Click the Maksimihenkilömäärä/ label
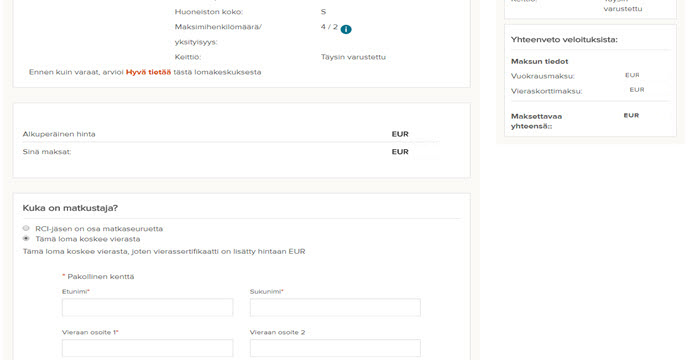This screenshot has width=690, height=360. point(218,27)
